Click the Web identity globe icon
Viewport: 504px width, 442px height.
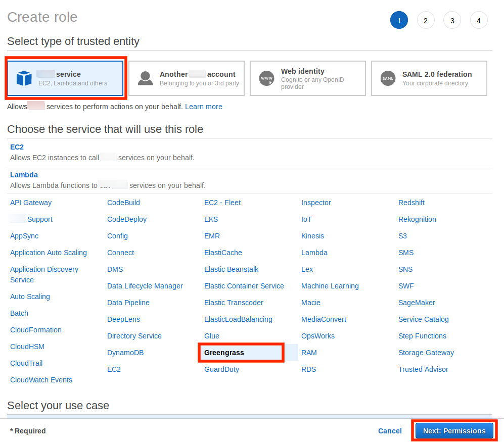coord(266,78)
